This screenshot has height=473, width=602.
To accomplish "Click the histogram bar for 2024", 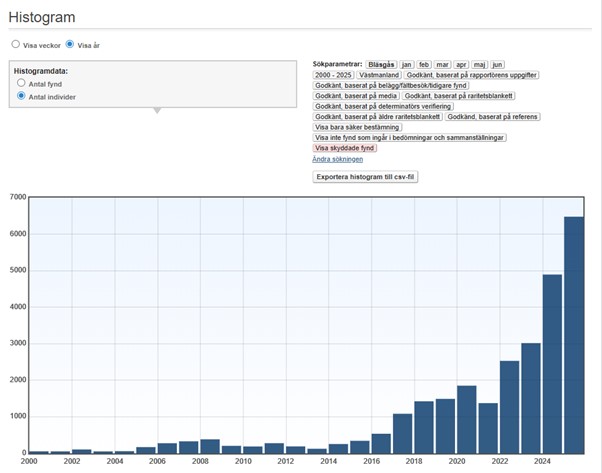I will pyautogui.click(x=552, y=364).
